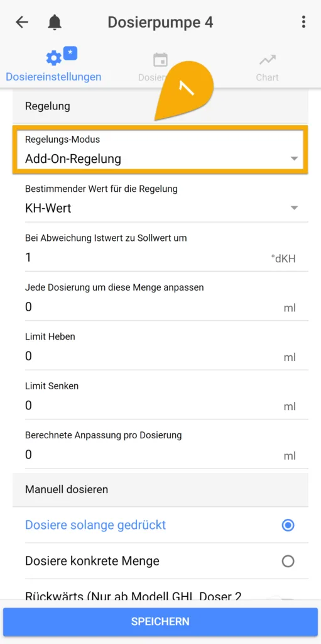Open notifications bell icon

(55, 22)
